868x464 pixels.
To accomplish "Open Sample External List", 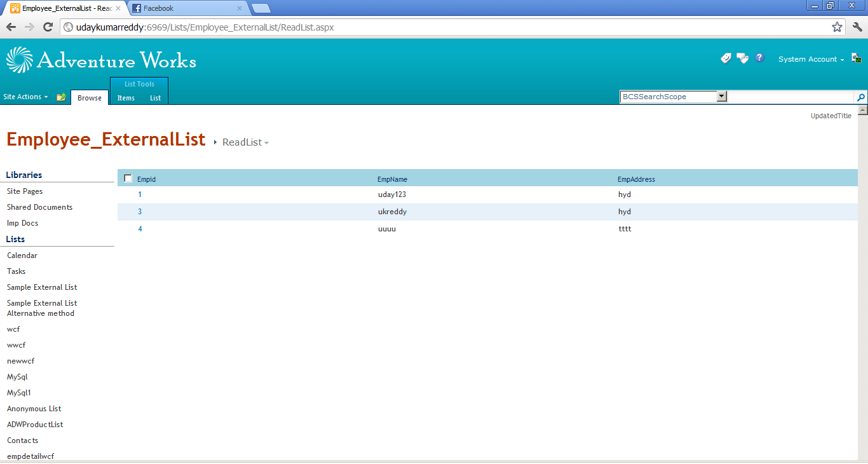I will (42, 287).
